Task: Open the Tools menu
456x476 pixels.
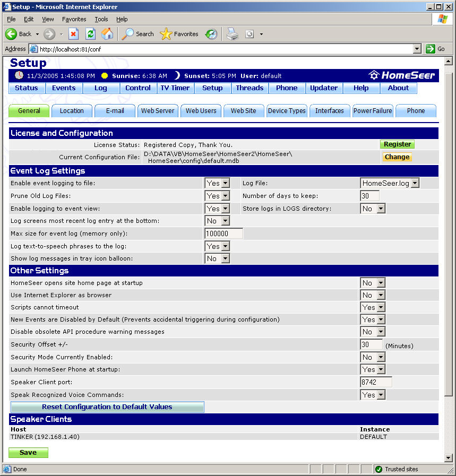Action: pos(101,19)
